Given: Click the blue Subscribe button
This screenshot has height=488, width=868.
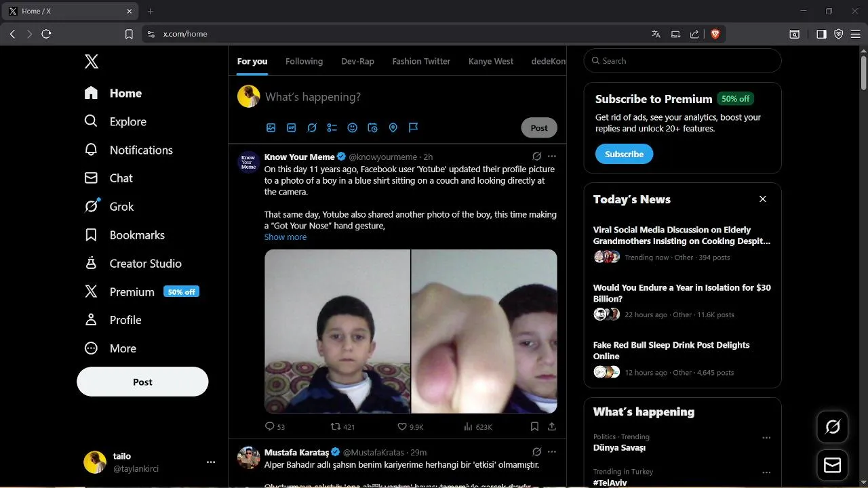Looking at the screenshot, I should pyautogui.click(x=624, y=154).
